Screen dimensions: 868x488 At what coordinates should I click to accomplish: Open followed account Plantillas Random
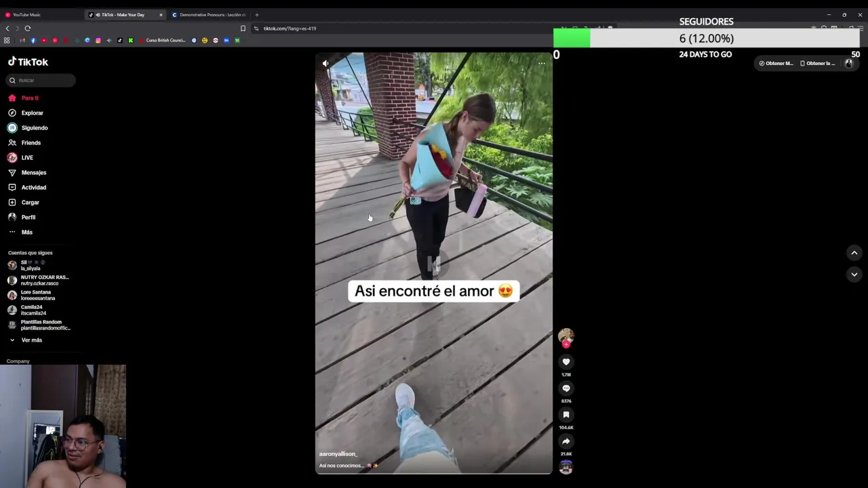[39, 325]
